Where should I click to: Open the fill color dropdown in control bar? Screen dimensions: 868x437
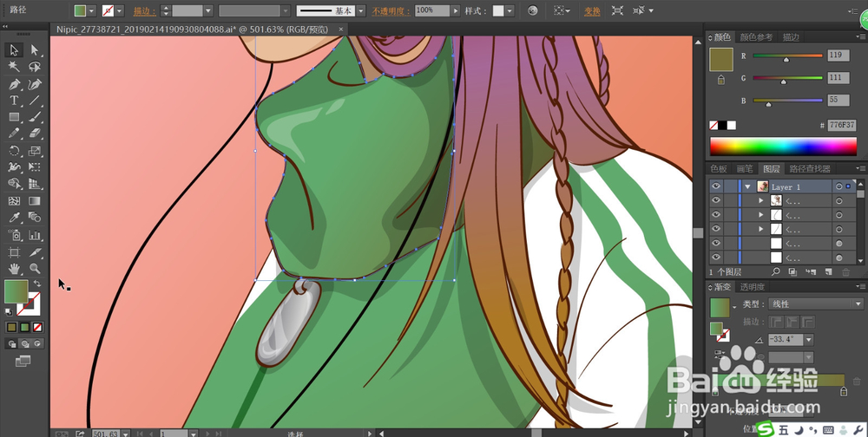(92, 10)
